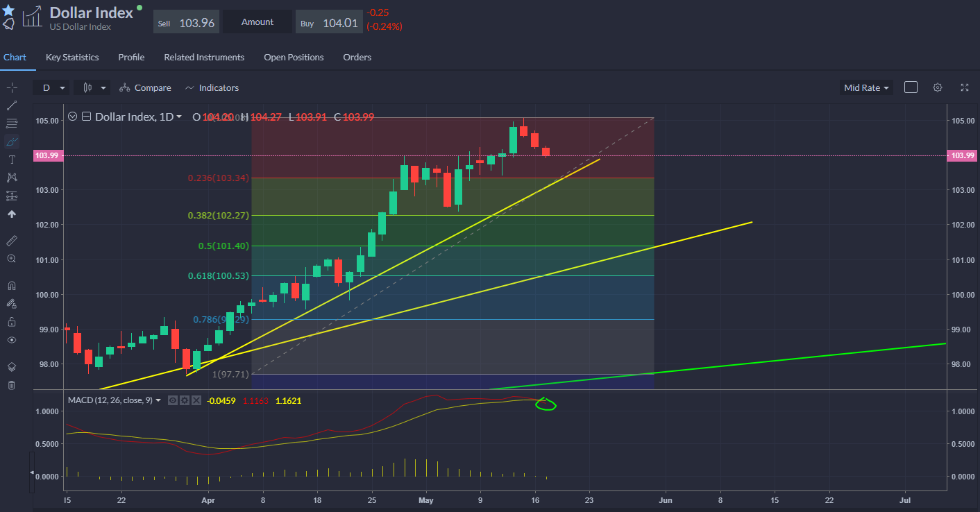Open the D timeframe dropdown
The height and width of the screenshot is (512, 980).
(53, 87)
